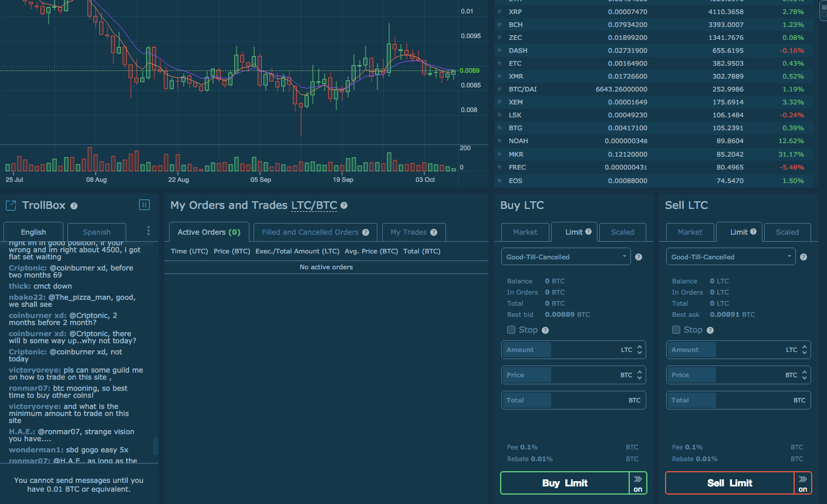Image resolution: width=827 pixels, height=504 pixels.
Task: Favorite the LSK market
Action: click(499, 115)
